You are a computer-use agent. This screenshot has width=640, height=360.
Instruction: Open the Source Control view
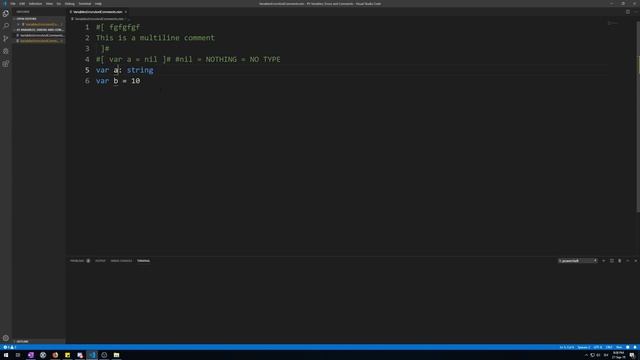pos(6,38)
